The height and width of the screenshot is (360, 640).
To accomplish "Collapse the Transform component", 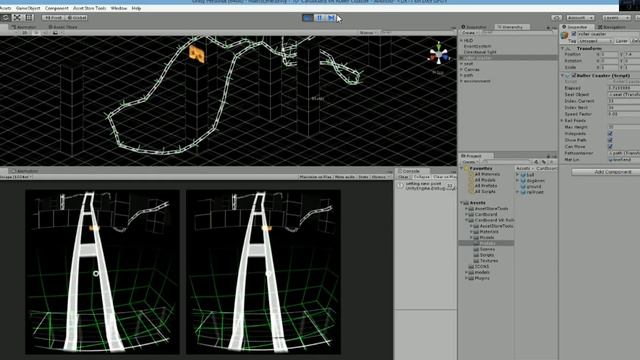I will pyautogui.click(x=563, y=48).
